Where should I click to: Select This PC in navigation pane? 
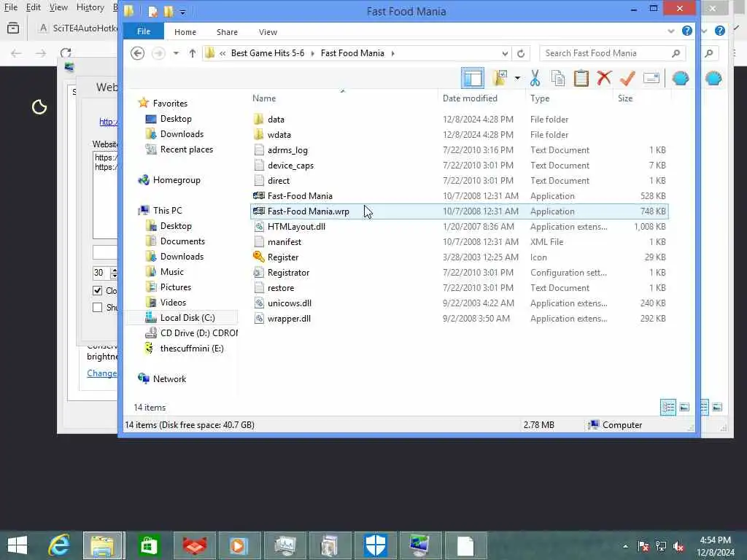tap(167, 211)
